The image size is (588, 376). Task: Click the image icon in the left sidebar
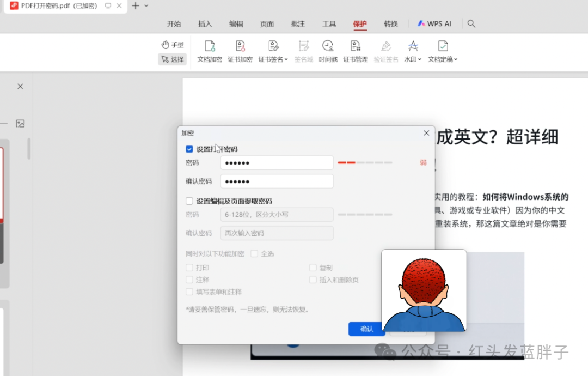tap(20, 124)
